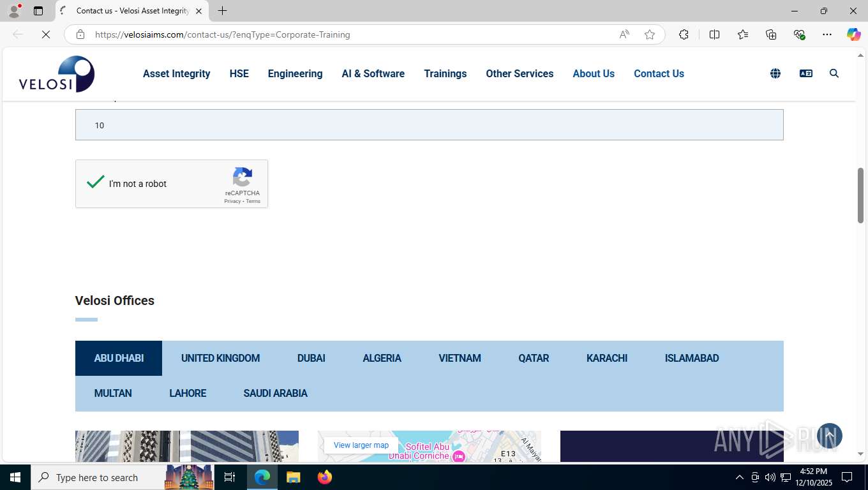Open the Edge profile avatar
Screen dimensions: 868x490
point(14,11)
